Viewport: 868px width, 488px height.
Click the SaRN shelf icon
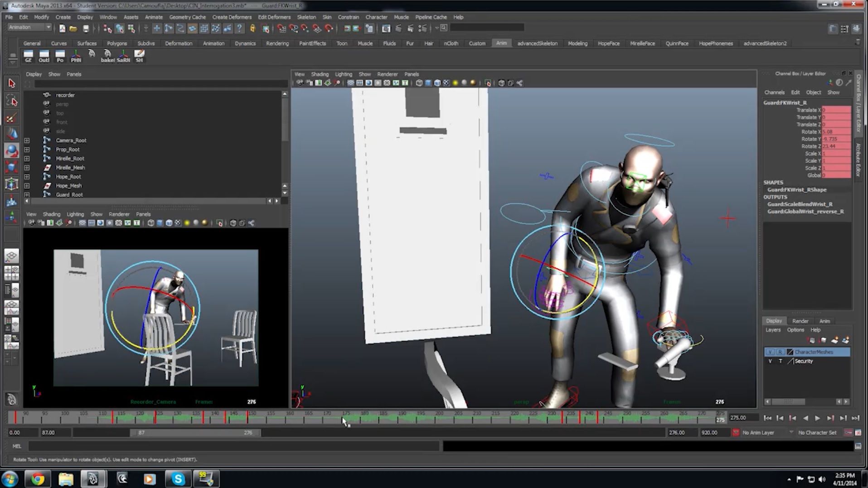[x=123, y=56]
